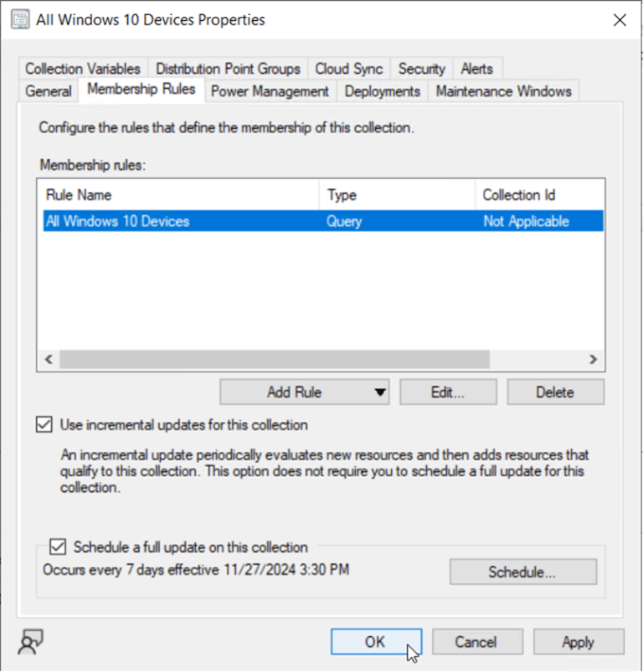643x672 pixels.
Task: Switch to the Security tab
Action: 421,68
